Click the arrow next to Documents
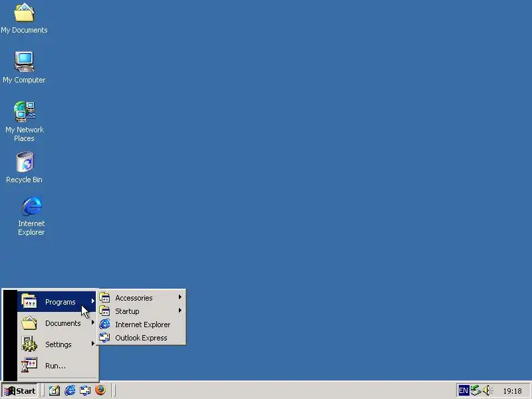The width and height of the screenshot is (532, 399). click(92, 323)
